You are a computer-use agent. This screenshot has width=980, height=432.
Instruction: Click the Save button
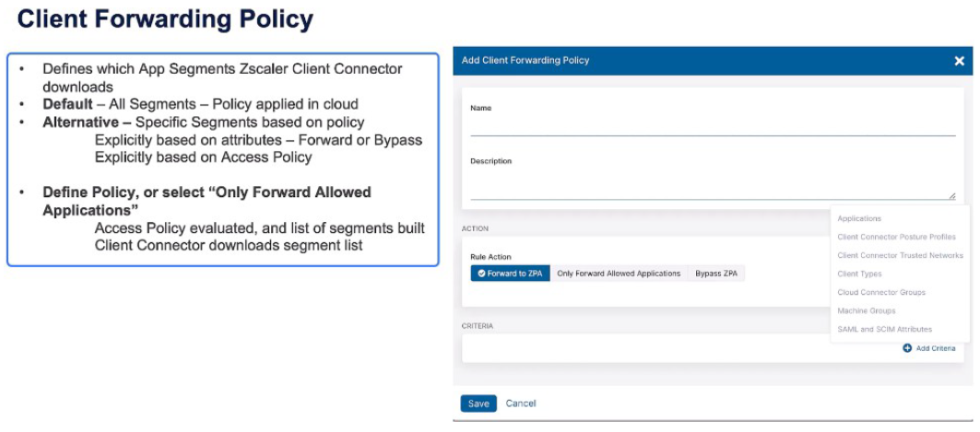478,403
